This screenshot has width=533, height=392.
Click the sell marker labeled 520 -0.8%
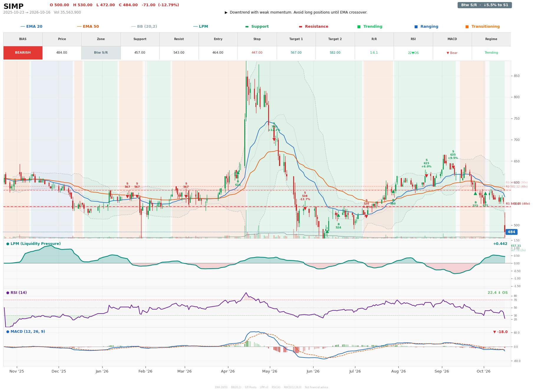click(x=366, y=217)
